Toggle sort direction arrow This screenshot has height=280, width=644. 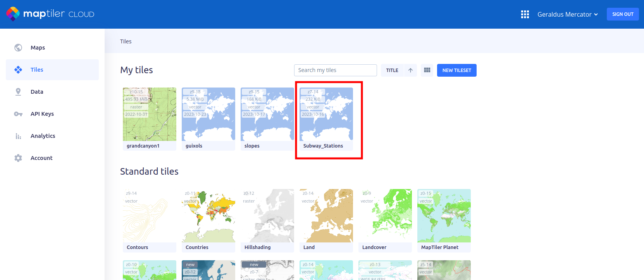pyautogui.click(x=410, y=70)
